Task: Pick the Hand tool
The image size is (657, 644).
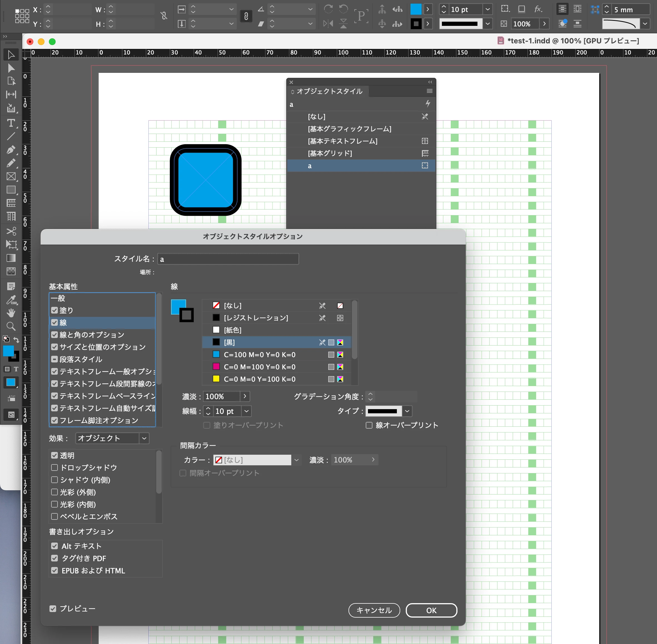Action: [11, 313]
